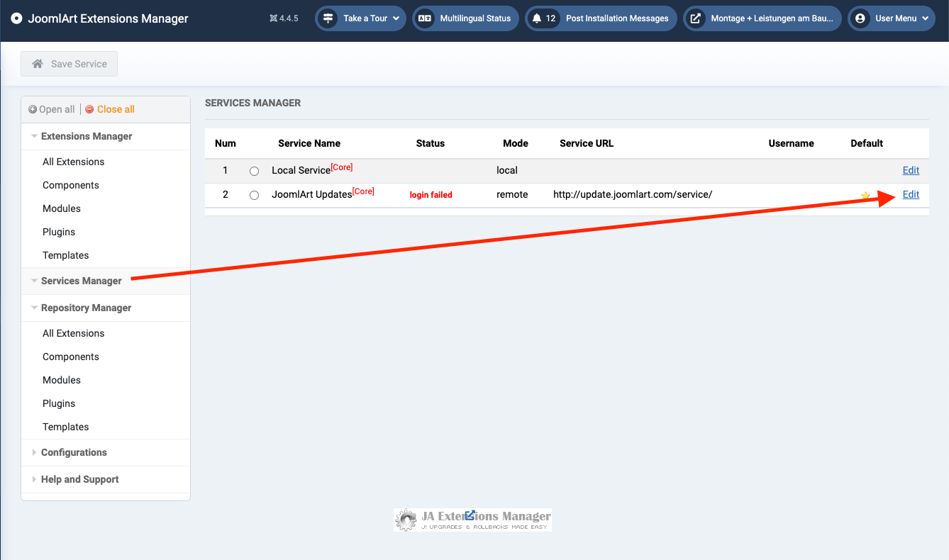Click the Service Name column header

click(x=309, y=143)
